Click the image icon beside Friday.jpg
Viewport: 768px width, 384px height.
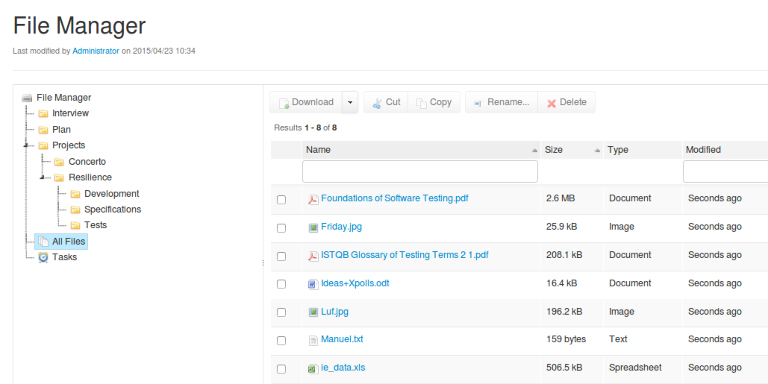313,228
